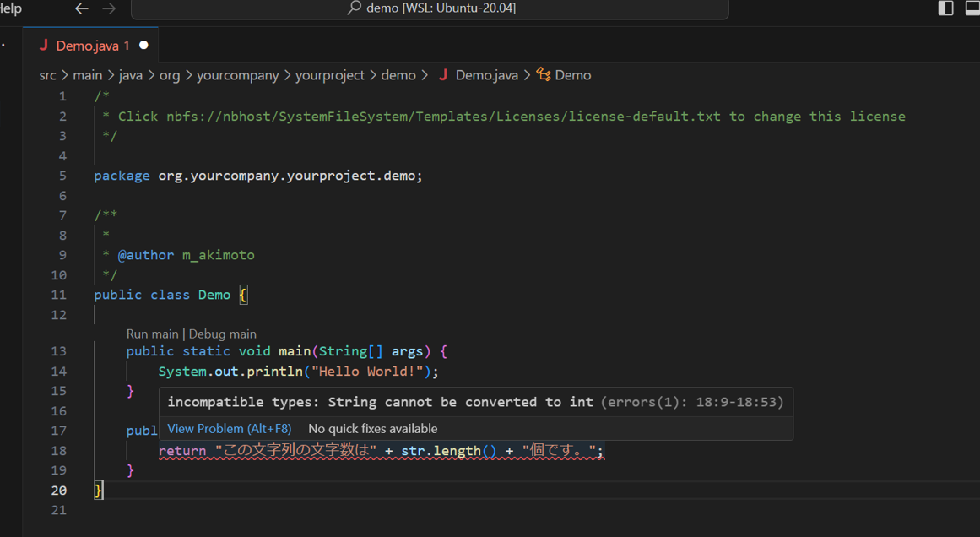Click the @author tag on line 9

[x=146, y=255]
